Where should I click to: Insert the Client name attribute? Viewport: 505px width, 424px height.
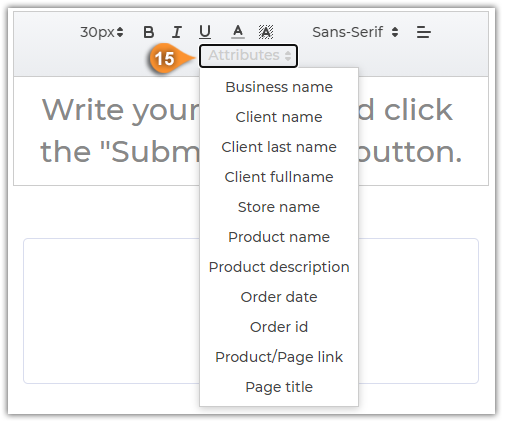pos(279,117)
